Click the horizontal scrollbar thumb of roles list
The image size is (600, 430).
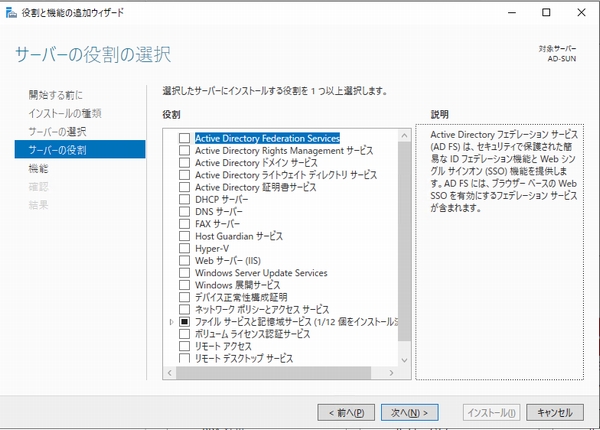coord(273,373)
